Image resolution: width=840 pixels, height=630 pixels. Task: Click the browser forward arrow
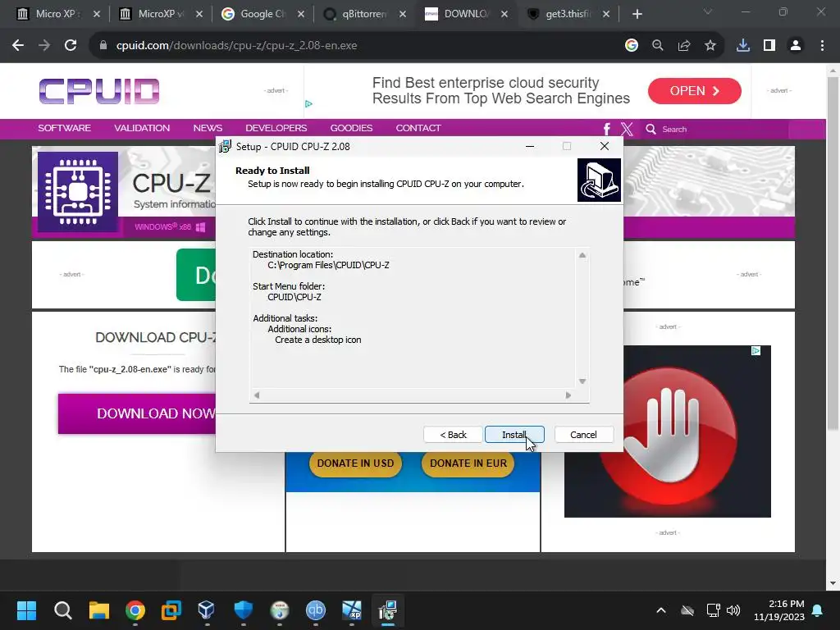pos(44,46)
